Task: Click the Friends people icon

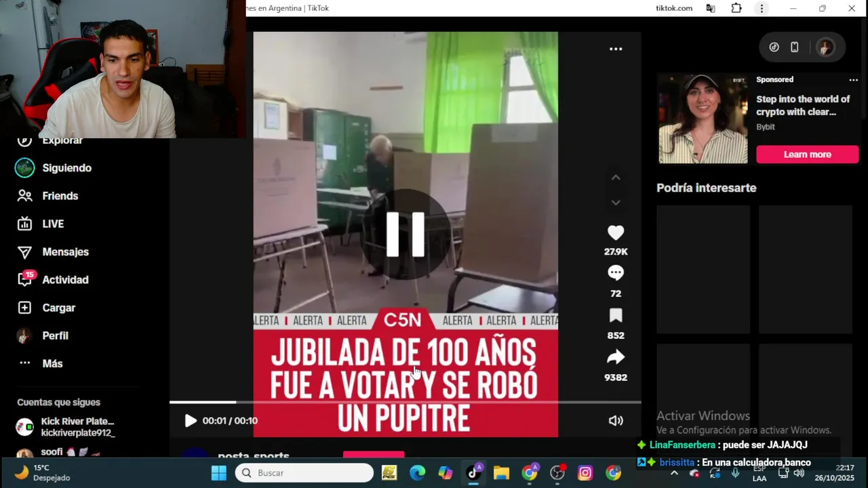Action: [x=24, y=196]
